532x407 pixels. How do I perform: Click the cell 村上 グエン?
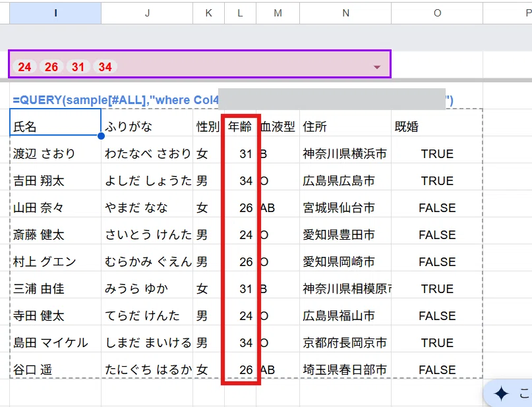click(x=55, y=258)
